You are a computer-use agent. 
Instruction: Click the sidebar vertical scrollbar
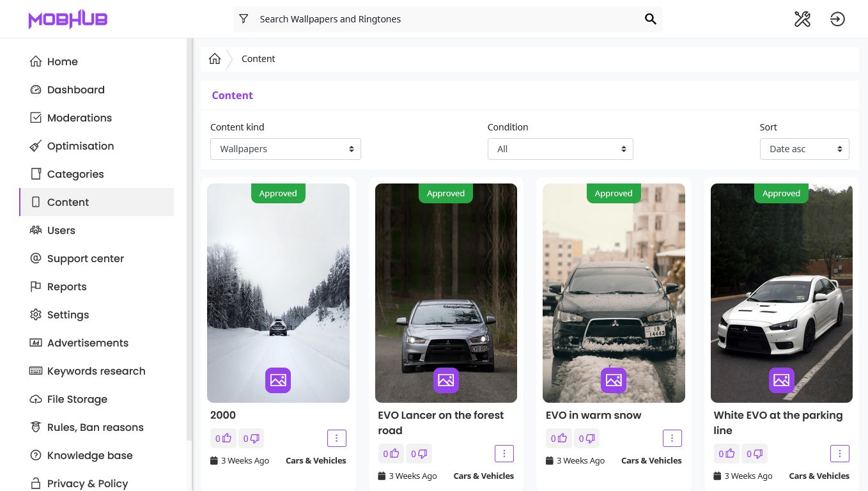click(189, 240)
